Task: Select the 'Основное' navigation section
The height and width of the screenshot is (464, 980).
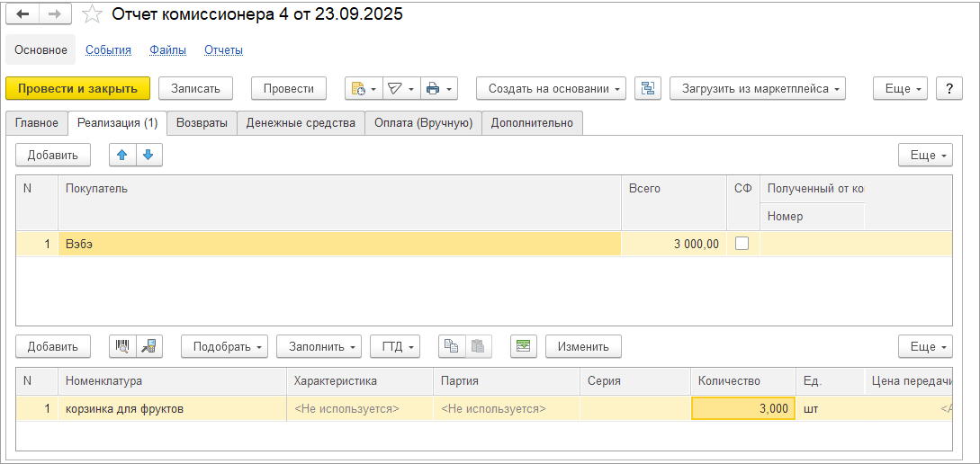Action: 40,50
